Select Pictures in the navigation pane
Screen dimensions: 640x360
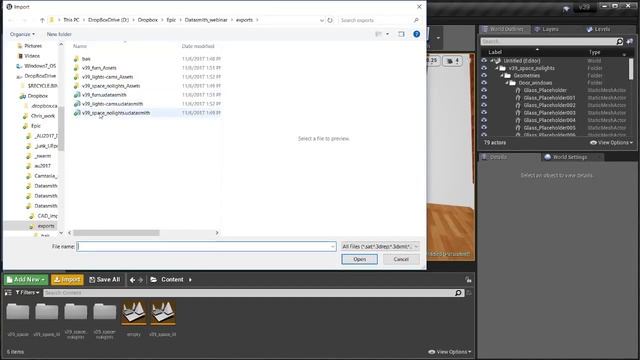pos(33,46)
